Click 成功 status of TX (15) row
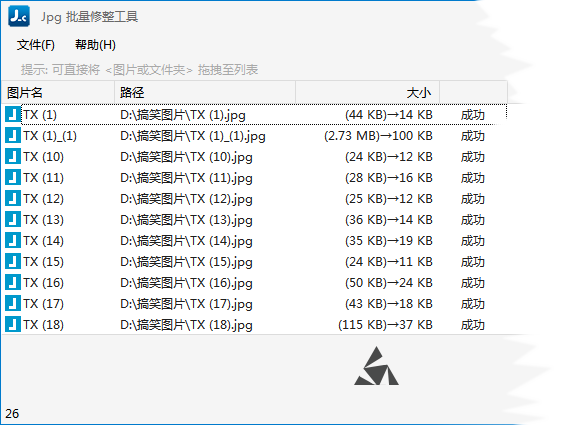Viewport: 561px width, 425px height. click(473, 262)
